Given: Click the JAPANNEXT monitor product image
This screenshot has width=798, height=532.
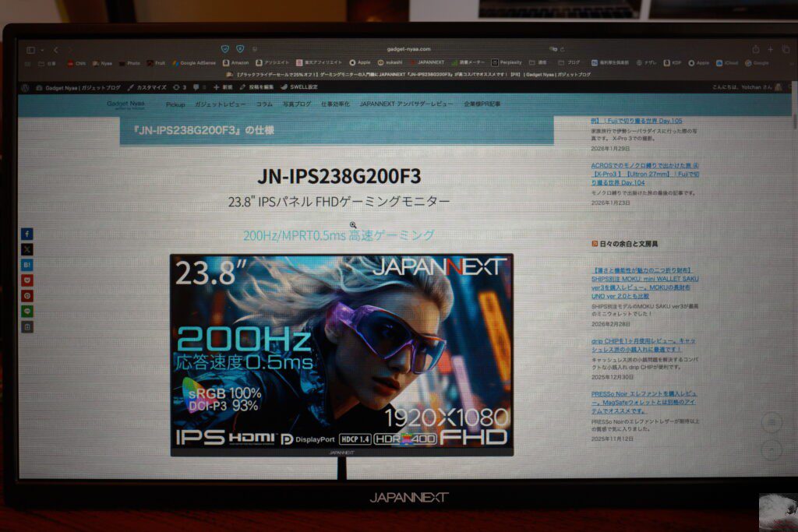Looking at the screenshot, I should (x=341, y=354).
